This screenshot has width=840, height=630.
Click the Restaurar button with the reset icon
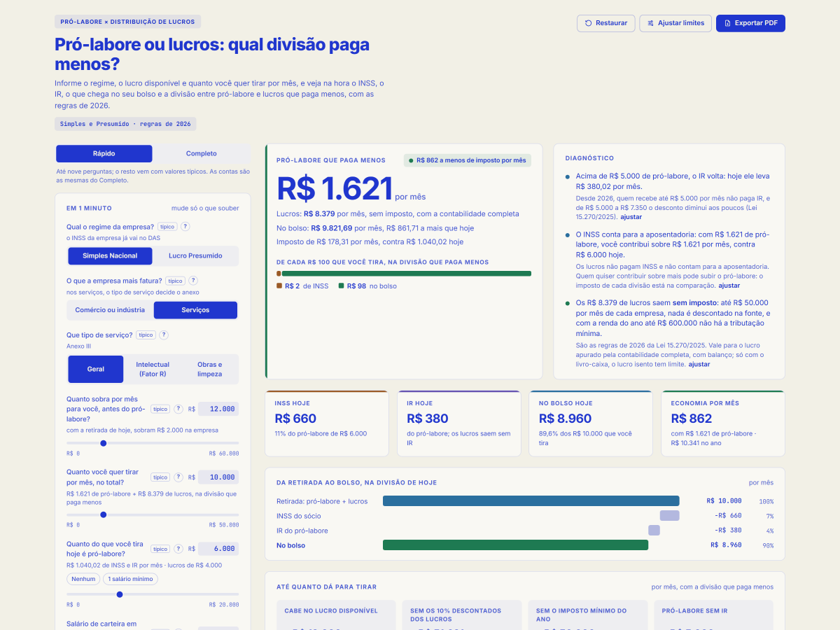606,23
